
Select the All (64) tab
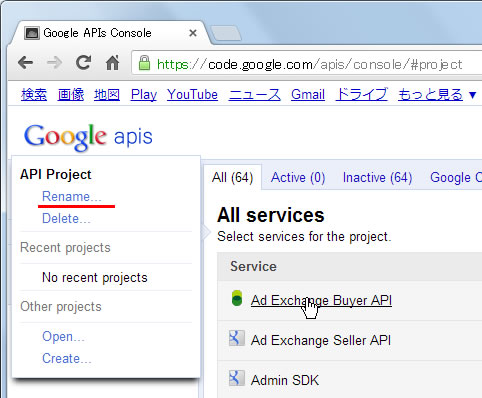pyautogui.click(x=232, y=177)
